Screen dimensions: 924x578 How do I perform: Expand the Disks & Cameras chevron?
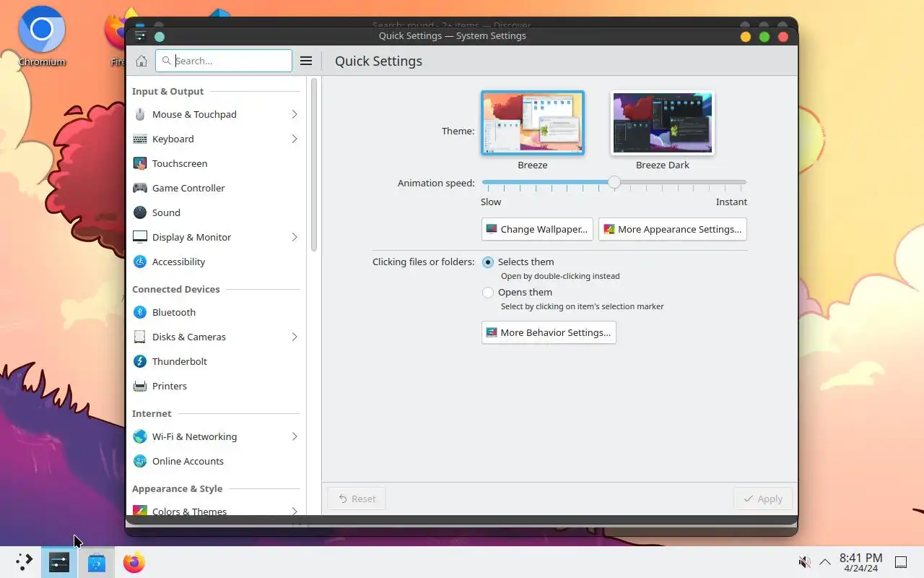[x=295, y=337]
